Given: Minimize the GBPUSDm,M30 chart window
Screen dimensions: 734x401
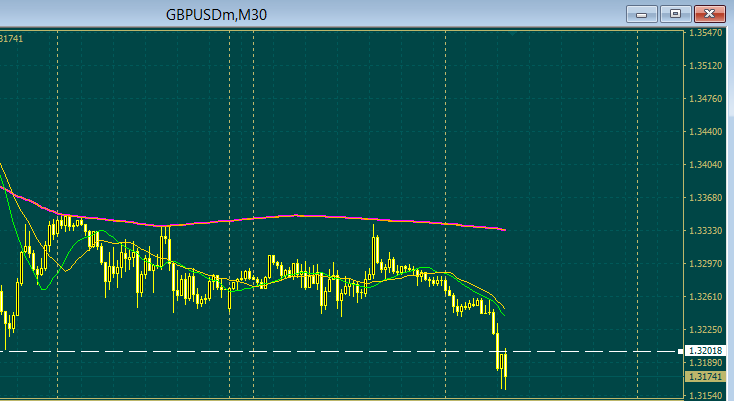Looking at the screenshot, I should click(642, 14).
